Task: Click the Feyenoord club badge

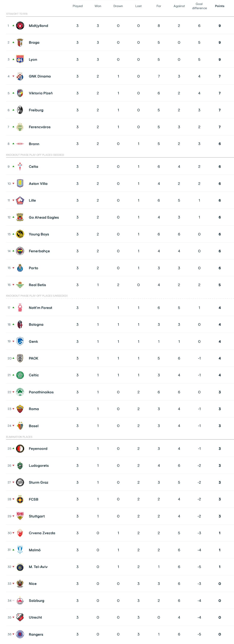Action: [x=20, y=448]
